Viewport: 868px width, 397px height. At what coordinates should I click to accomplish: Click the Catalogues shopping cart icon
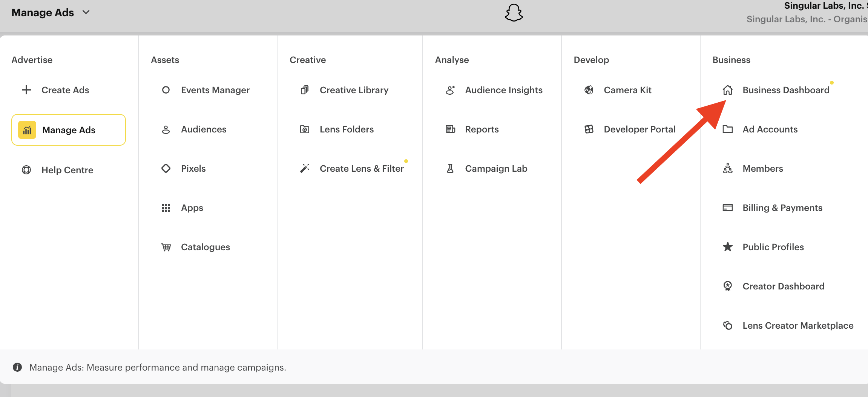166,247
